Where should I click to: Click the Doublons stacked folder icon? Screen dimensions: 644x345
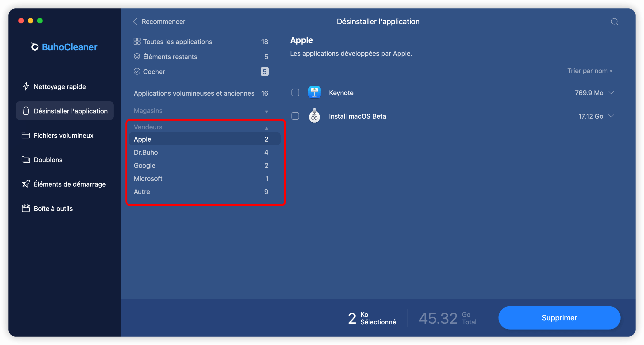coord(26,160)
